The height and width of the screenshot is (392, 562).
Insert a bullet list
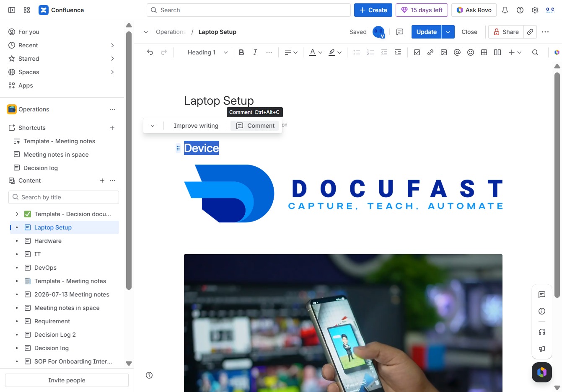357,52
